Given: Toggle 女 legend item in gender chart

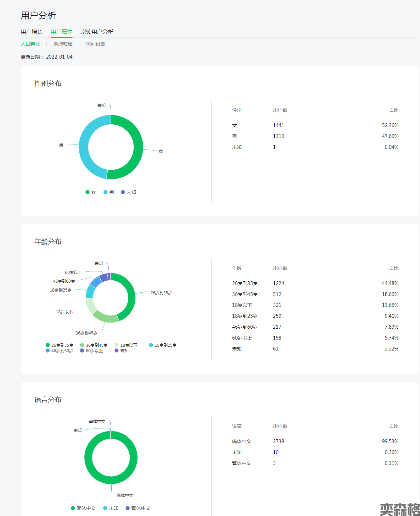Looking at the screenshot, I should [91, 192].
